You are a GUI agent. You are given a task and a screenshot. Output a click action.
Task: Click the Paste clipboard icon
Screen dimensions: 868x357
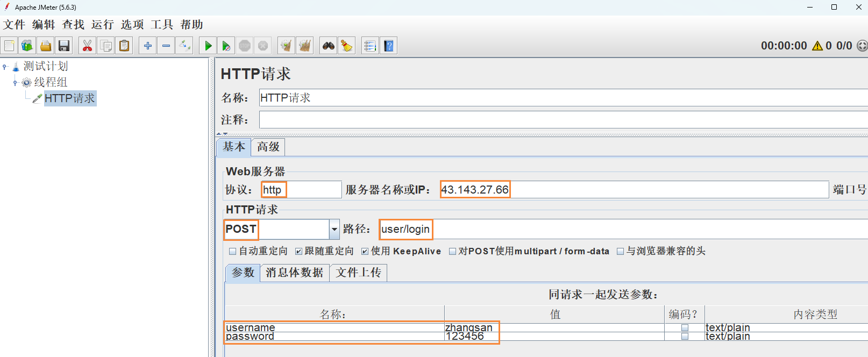(124, 46)
